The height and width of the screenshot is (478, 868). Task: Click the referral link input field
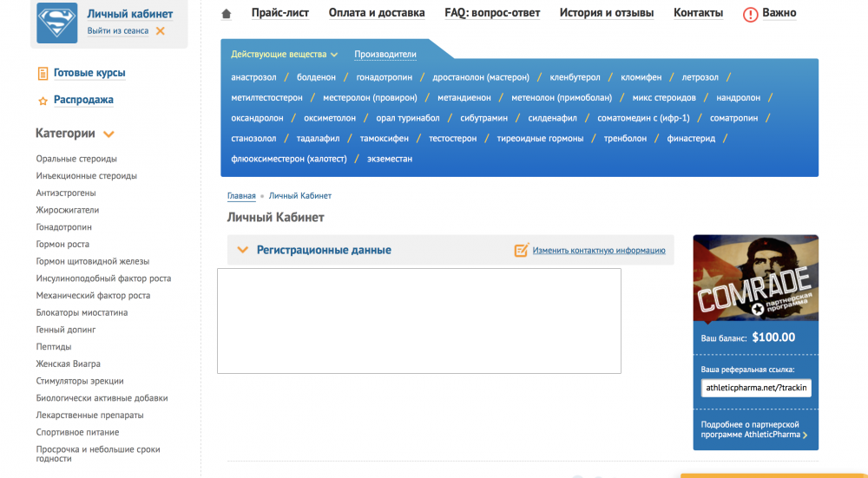[756, 388]
